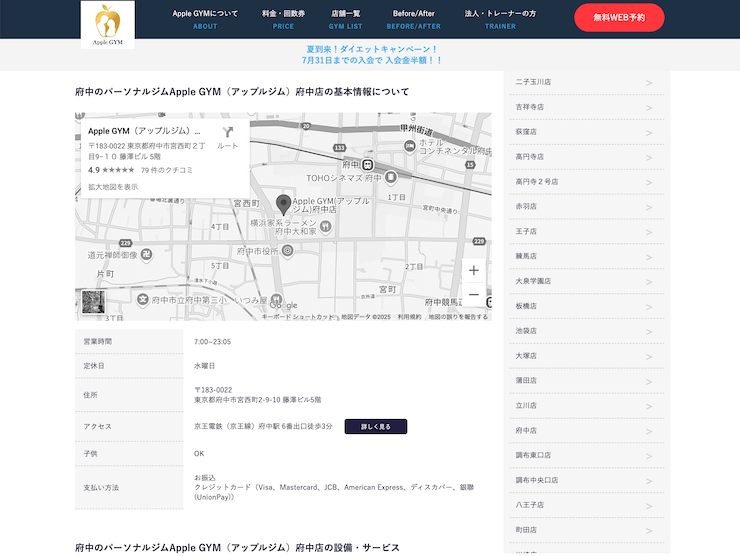
Task: Click 詳しく見る access details button
Action: (376, 426)
